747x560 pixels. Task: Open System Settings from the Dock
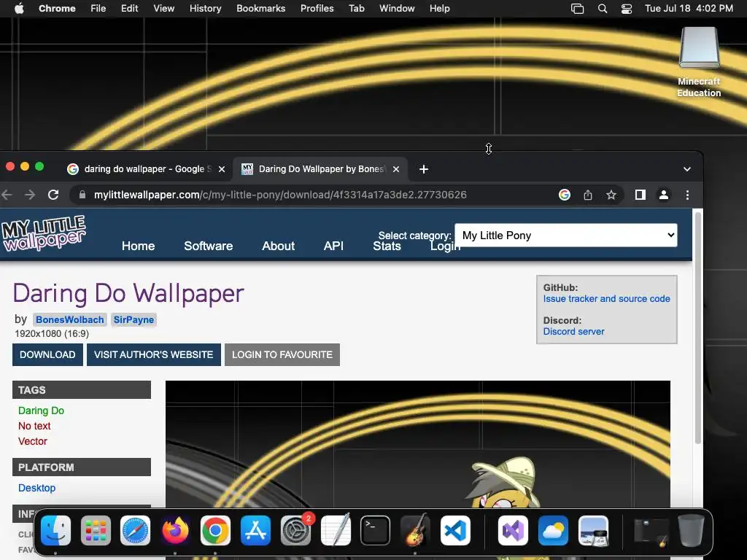tap(295, 531)
